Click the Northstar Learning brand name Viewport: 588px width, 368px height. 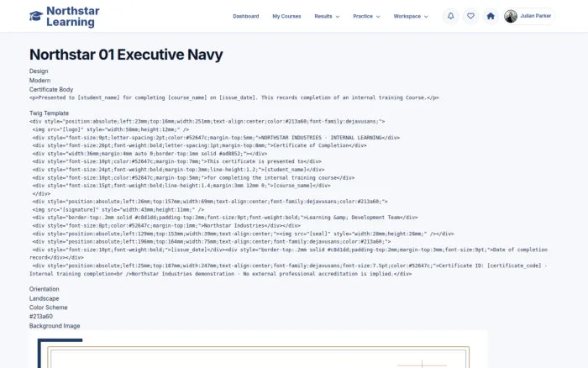(x=73, y=17)
